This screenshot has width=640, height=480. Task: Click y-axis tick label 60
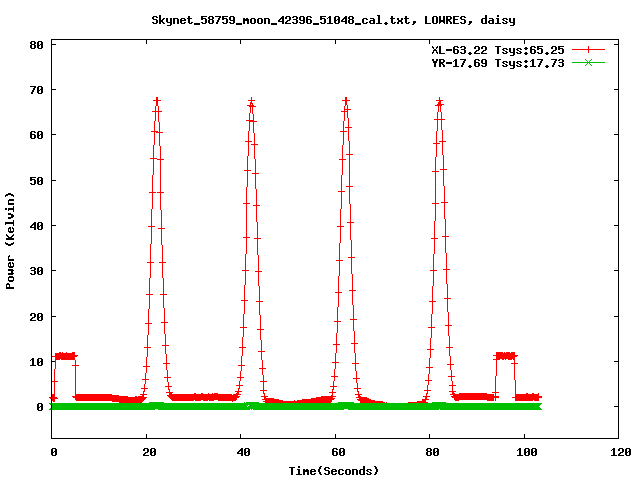[36, 135]
